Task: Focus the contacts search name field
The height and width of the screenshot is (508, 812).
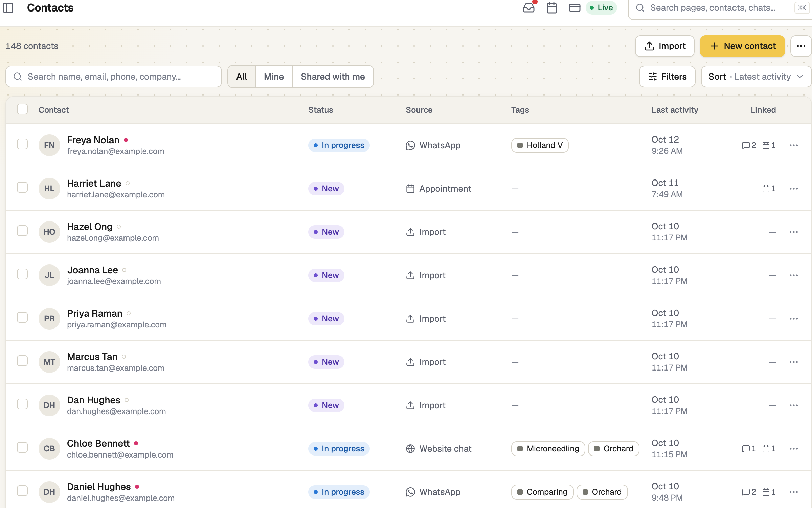Action: [x=114, y=77]
